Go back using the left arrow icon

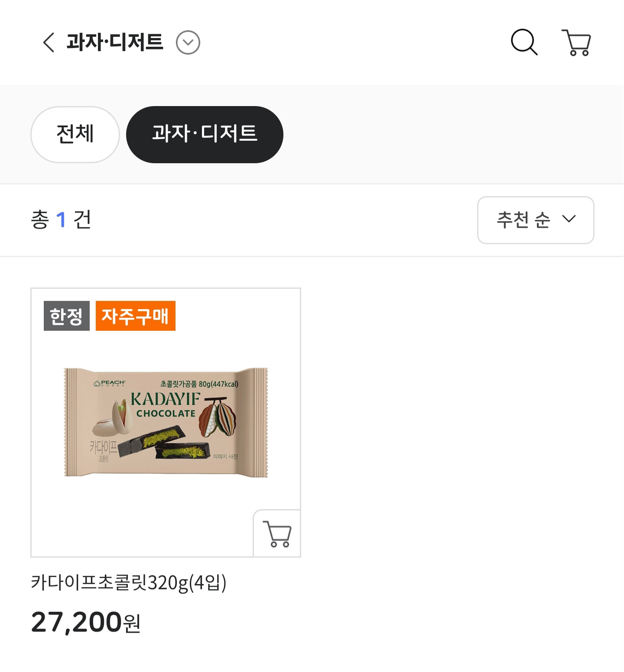(49, 42)
